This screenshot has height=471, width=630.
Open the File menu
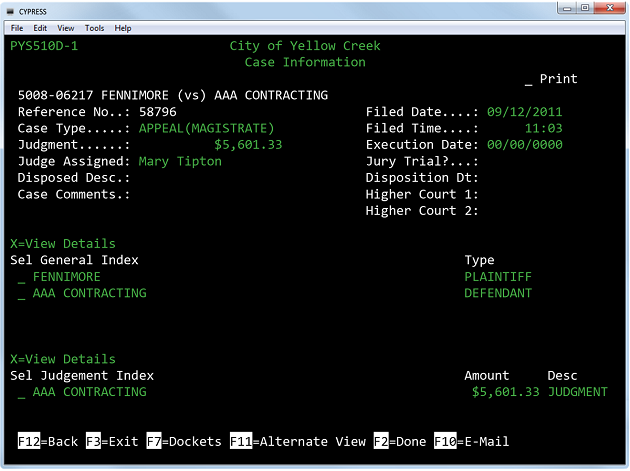click(17, 28)
